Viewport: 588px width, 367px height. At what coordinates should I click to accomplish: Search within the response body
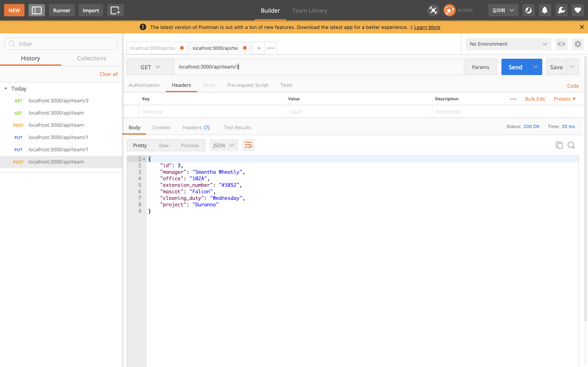pos(571,145)
